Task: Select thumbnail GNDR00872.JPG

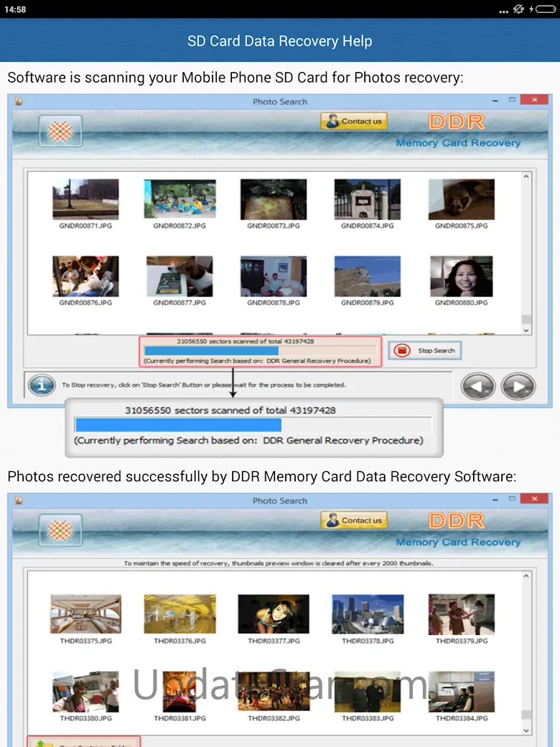Action: [x=179, y=199]
